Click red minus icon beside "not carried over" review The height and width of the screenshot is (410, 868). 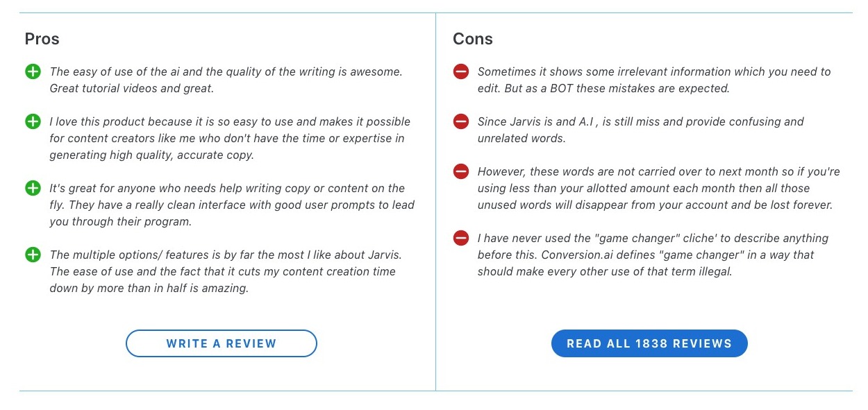point(461,171)
